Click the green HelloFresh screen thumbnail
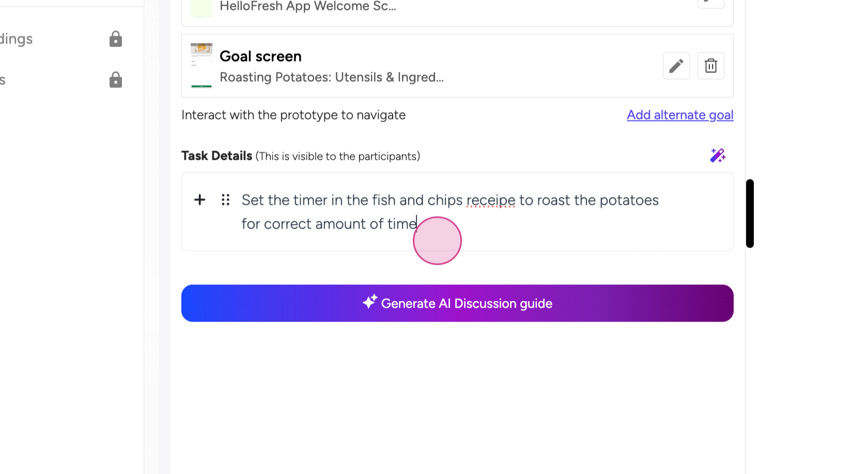868x474 pixels. click(202, 8)
